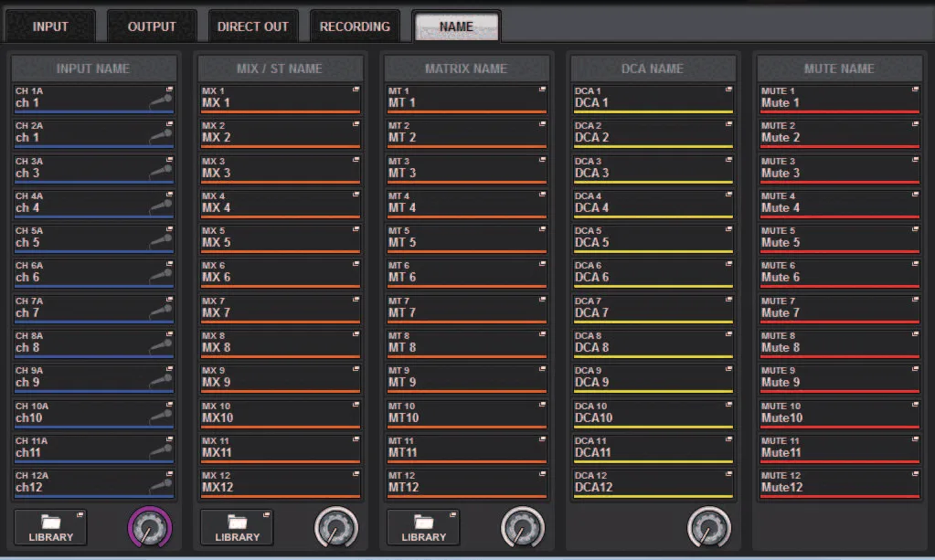This screenshot has height=560, width=935.
Task: Edit the DCA 4 name field
Action: (x=653, y=204)
